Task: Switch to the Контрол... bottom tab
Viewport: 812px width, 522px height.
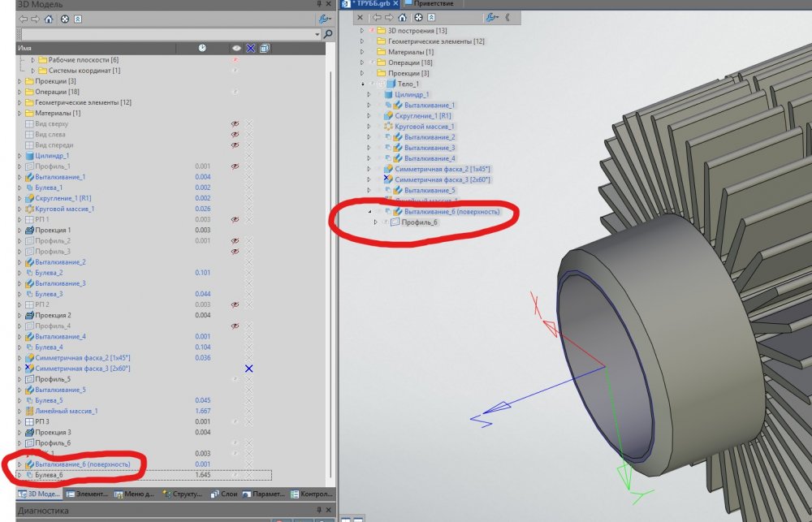Action: pyautogui.click(x=312, y=494)
